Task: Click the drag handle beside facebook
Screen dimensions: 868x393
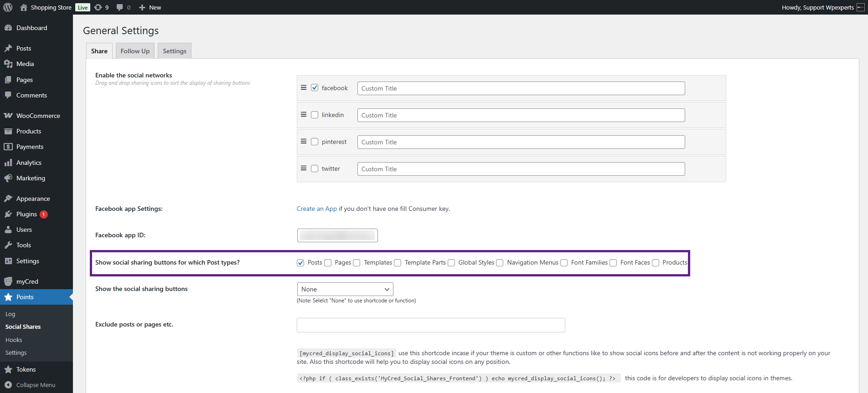Action: 304,87
